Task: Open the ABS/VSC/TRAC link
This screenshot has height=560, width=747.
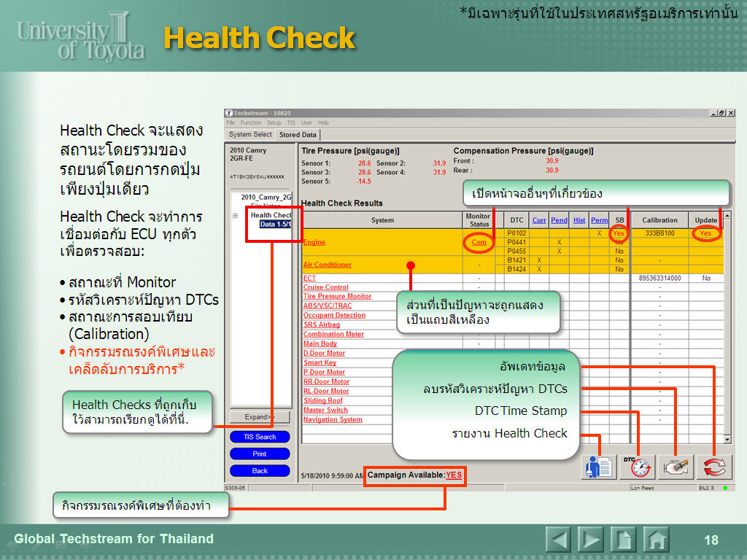Action: 328,306
